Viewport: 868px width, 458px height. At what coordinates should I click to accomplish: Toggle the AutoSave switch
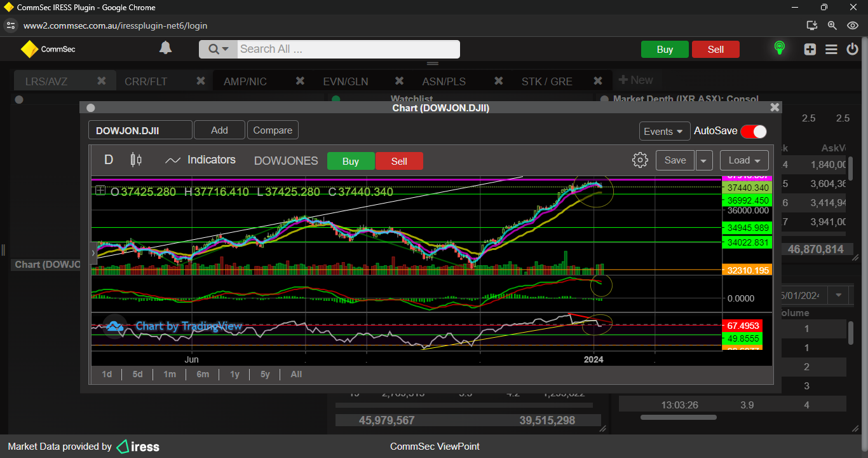(754, 131)
